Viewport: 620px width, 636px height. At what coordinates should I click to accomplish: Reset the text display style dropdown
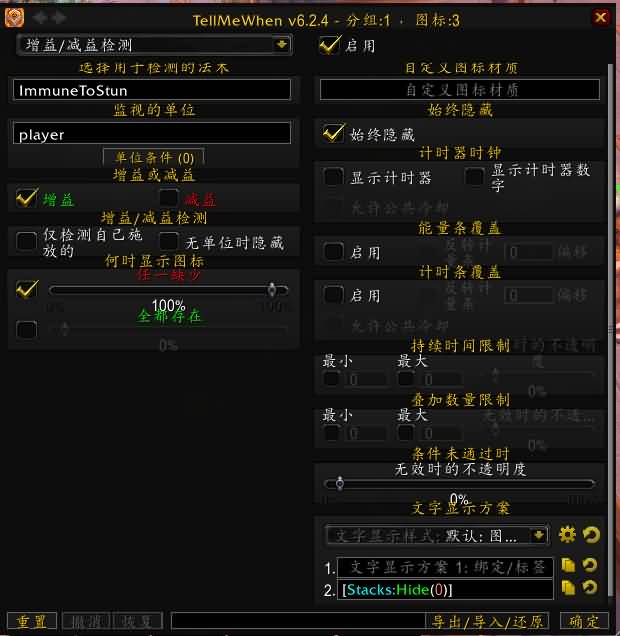tap(591, 534)
